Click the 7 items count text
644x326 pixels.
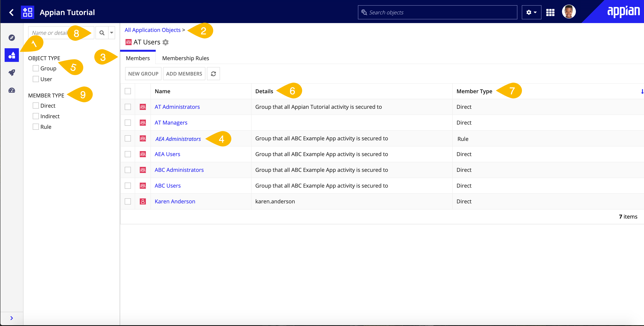[628, 216]
